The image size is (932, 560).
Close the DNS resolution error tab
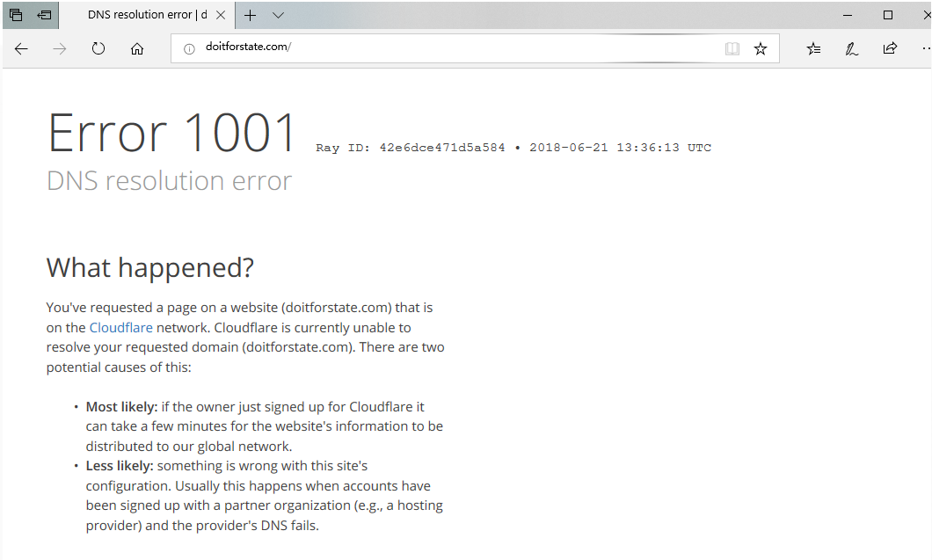(221, 15)
